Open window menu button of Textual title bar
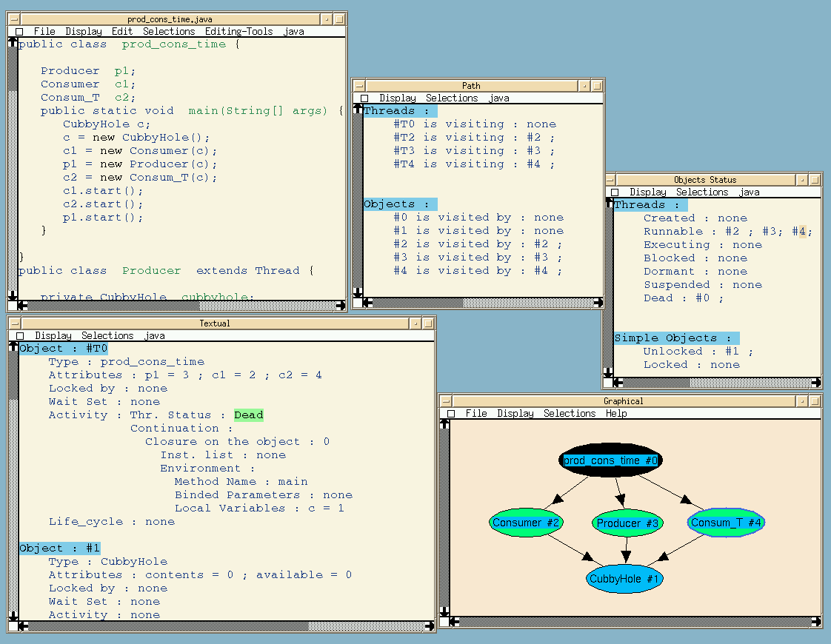The height and width of the screenshot is (644, 831). click(x=15, y=323)
